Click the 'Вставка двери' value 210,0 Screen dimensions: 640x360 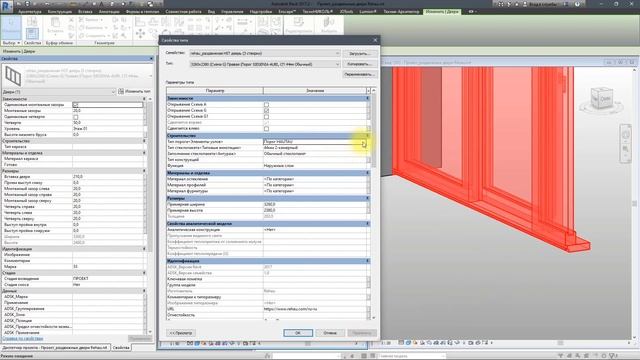click(x=108, y=177)
